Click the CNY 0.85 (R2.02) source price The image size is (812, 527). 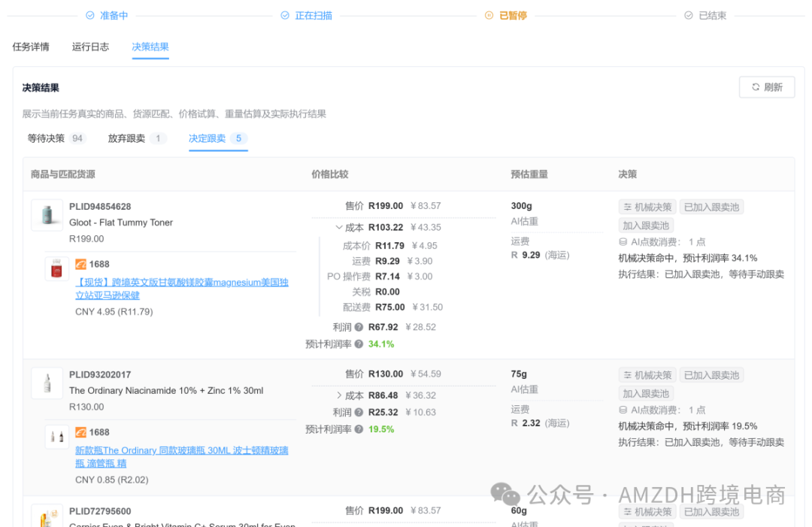(x=112, y=480)
